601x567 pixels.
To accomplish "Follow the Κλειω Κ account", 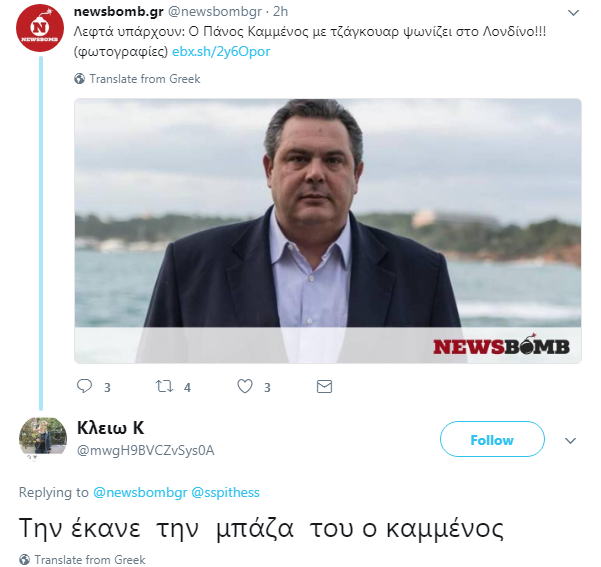I will [x=492, y=439].
